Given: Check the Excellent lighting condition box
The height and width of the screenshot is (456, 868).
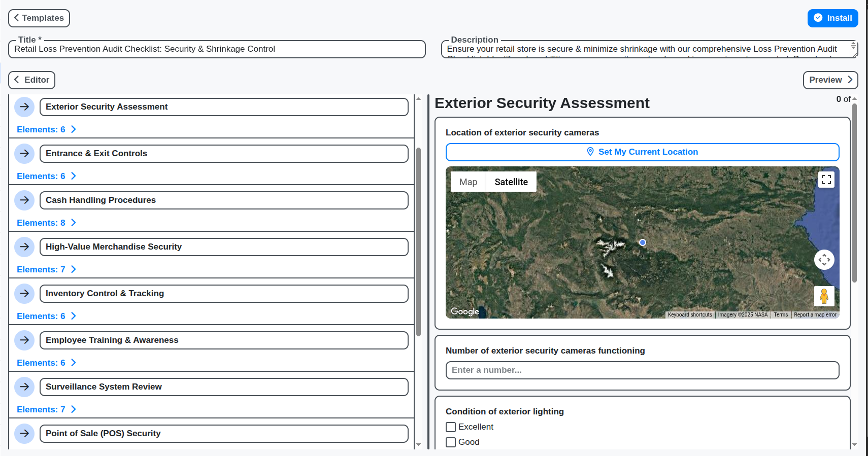Looking at the screenshot, I should 451,427.
